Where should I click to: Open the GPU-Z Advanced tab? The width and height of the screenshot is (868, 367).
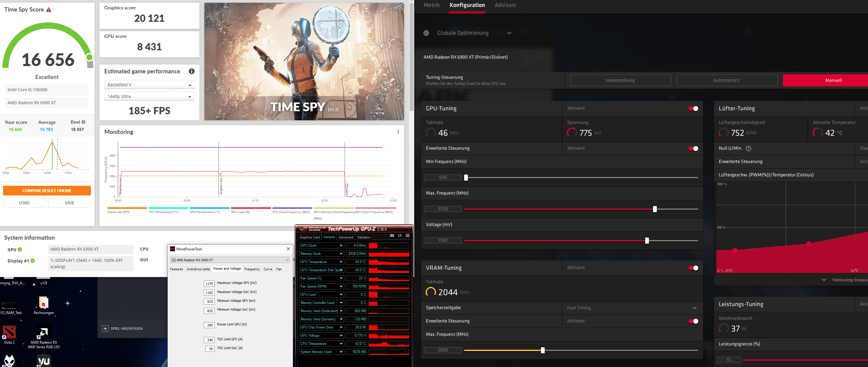tap(346, 237)
